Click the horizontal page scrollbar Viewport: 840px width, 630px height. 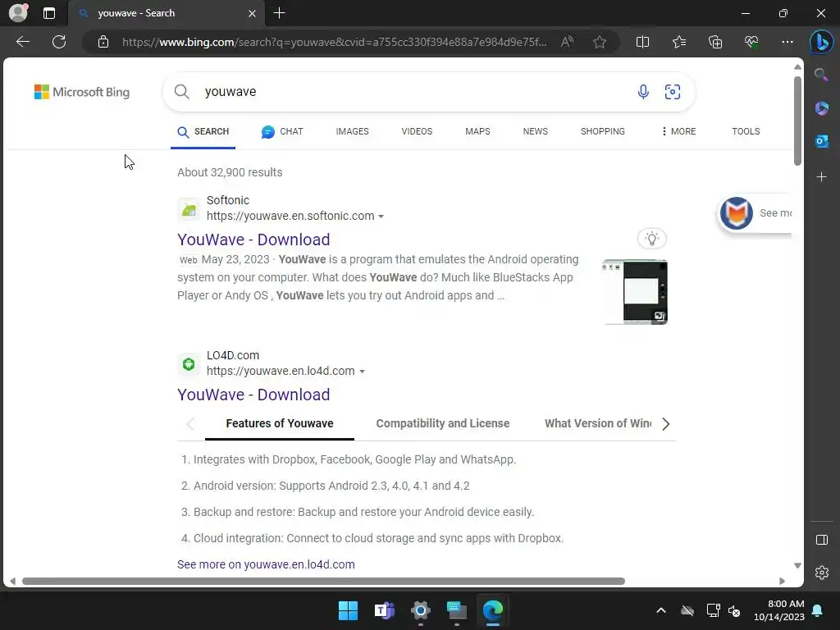[x=323, y=582]
